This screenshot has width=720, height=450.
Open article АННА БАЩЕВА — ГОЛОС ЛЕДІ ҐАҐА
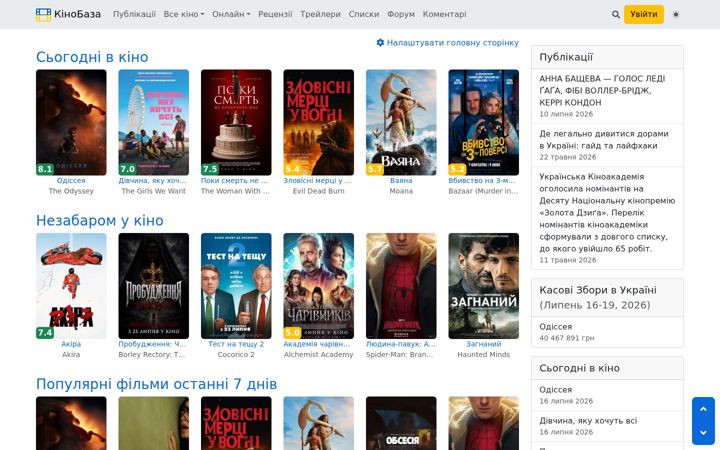(x=602, y=90)
